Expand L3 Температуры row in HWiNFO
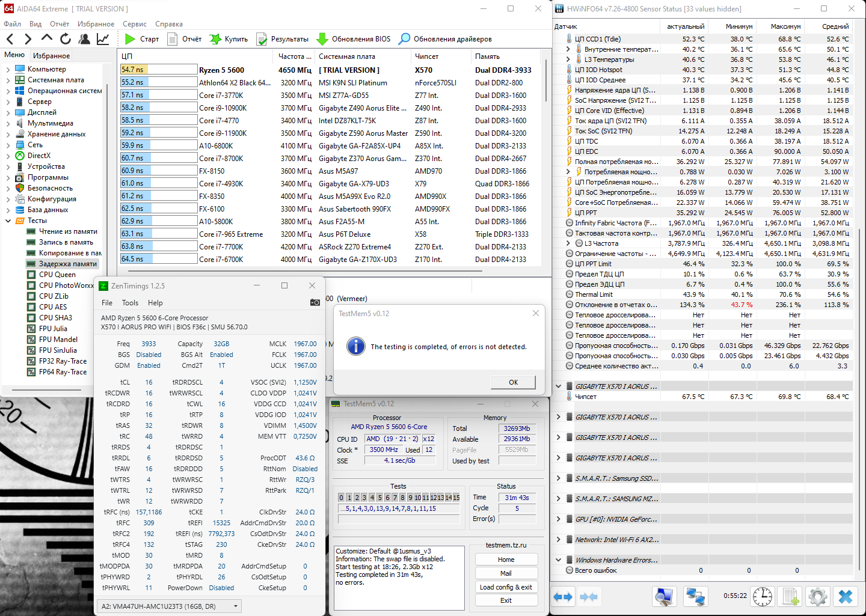 coord(568,59)
